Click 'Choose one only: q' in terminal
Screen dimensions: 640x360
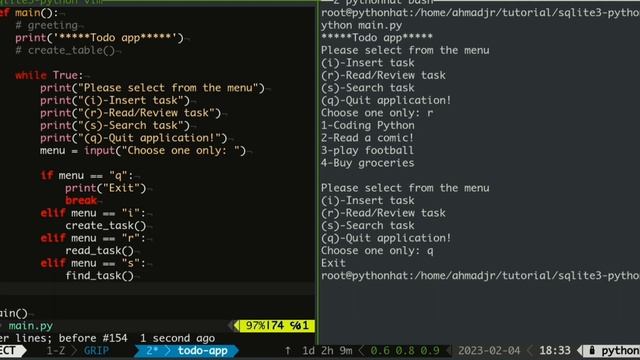(x=377, y=251)
